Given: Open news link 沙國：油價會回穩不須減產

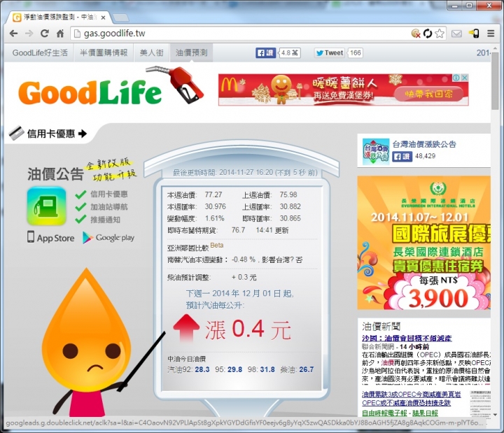Looking at the screenshot, I should point(407,339).
